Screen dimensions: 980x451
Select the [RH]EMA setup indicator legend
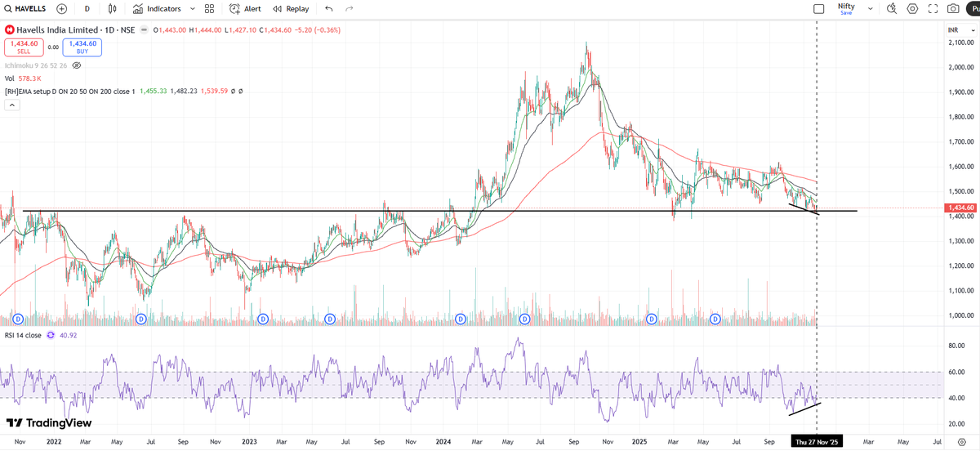pos(69,91)
